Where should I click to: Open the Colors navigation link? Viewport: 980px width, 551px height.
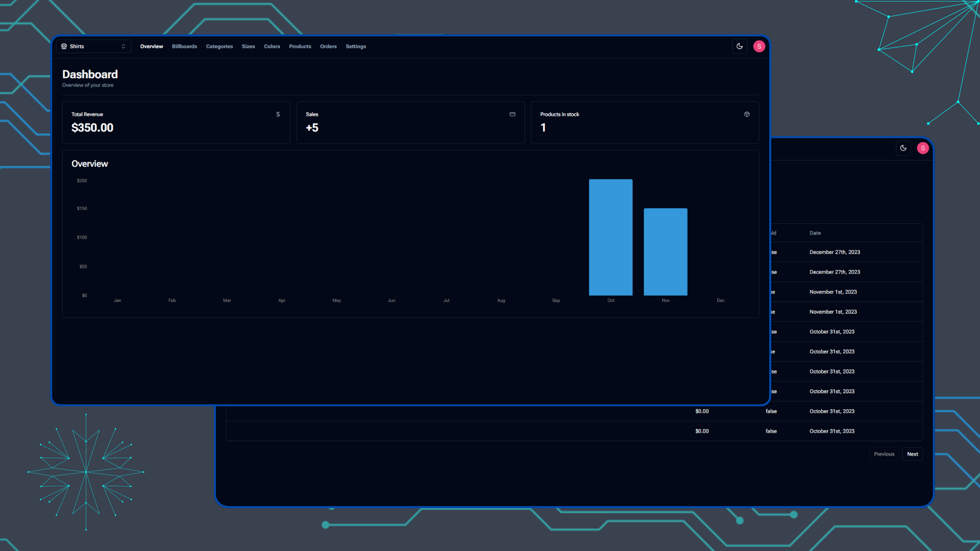272,46
